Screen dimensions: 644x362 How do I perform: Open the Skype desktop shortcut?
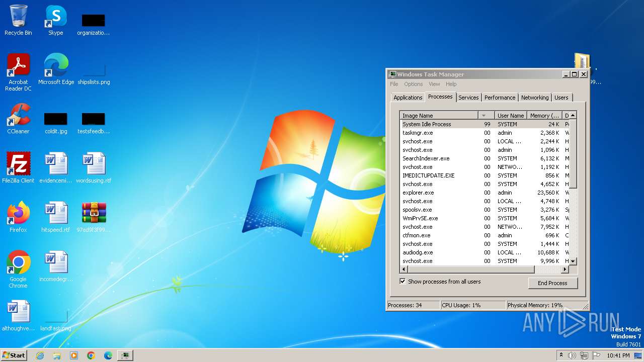(x=55, y=20)
